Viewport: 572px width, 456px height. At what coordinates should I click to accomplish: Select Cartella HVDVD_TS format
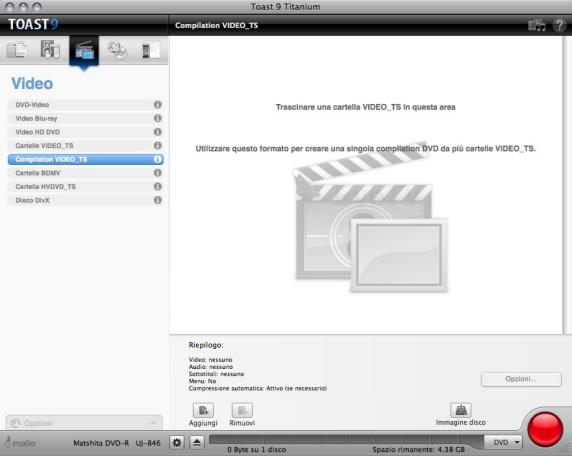(85, 186)
